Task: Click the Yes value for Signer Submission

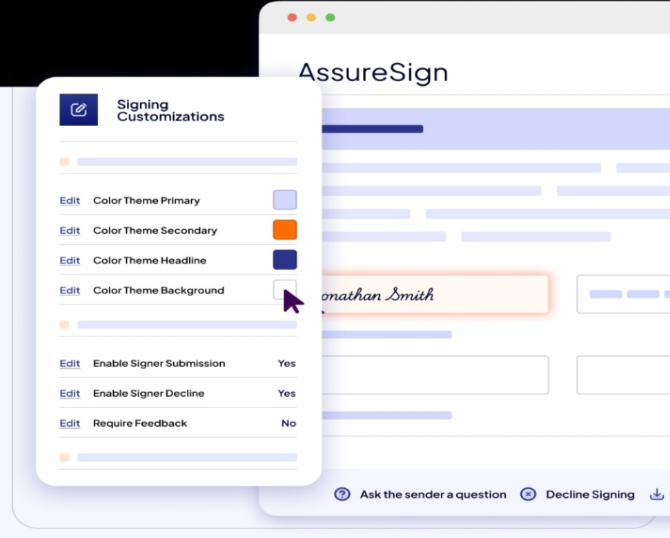Action: (287, 363)
